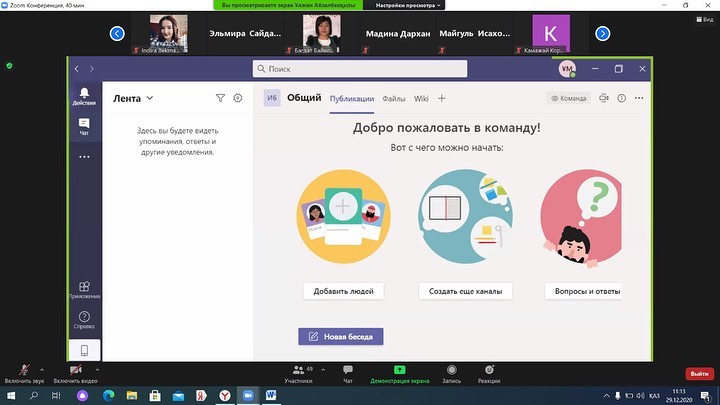
Task: Open the notification center icon
Action: [x=706, y=396]
